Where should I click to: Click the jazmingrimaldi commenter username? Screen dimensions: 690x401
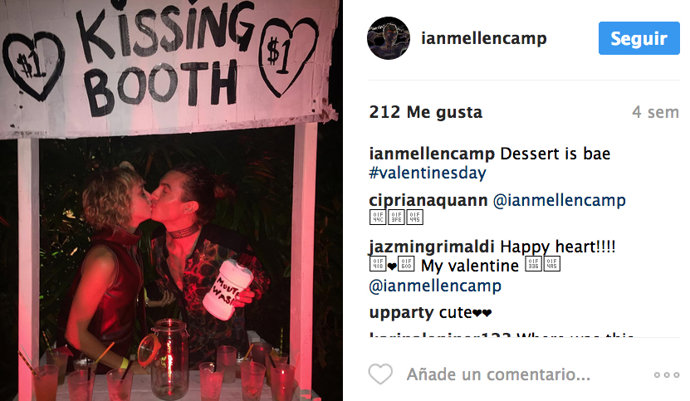432,247
